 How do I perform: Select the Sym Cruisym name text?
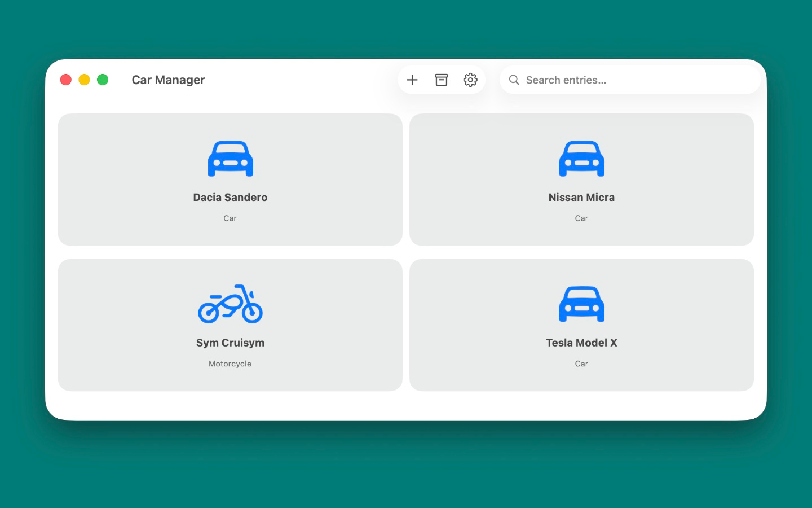230,343
